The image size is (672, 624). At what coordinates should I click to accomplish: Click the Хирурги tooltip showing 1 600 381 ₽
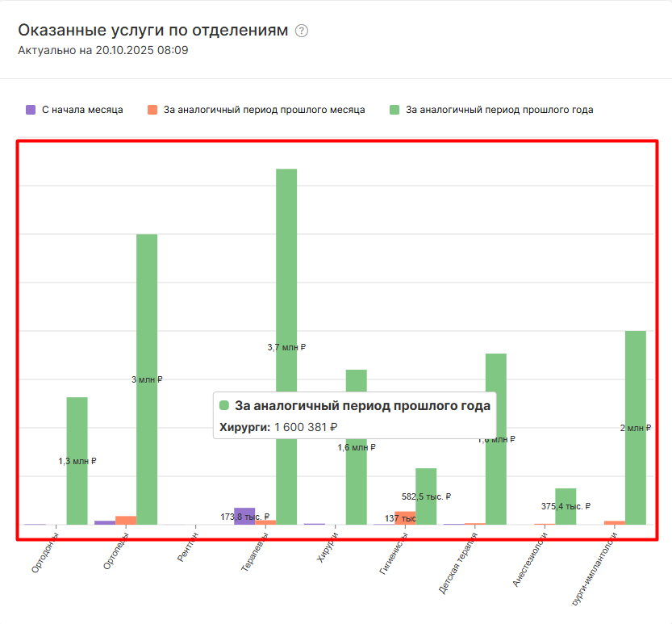(355, 416)
